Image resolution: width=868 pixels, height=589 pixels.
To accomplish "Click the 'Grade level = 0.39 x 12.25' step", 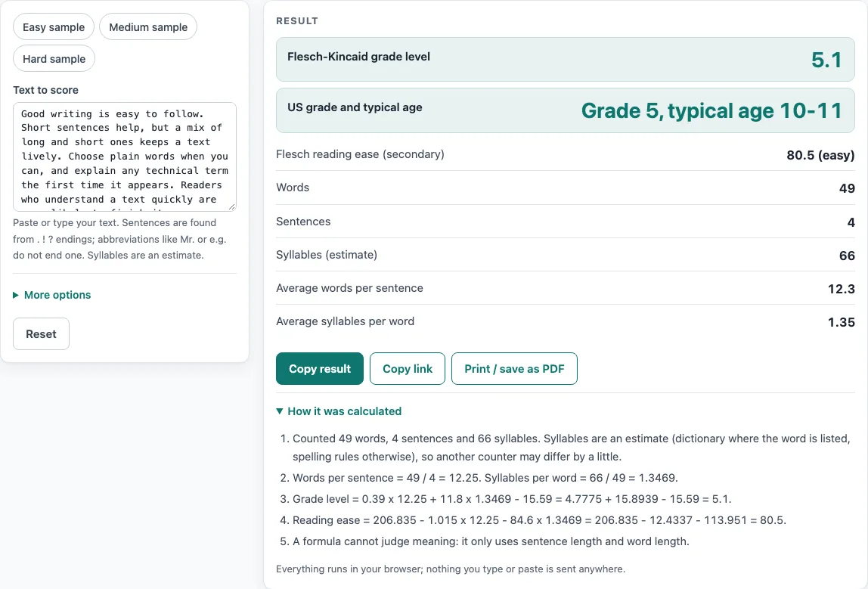I will click(x=512, y=499).
